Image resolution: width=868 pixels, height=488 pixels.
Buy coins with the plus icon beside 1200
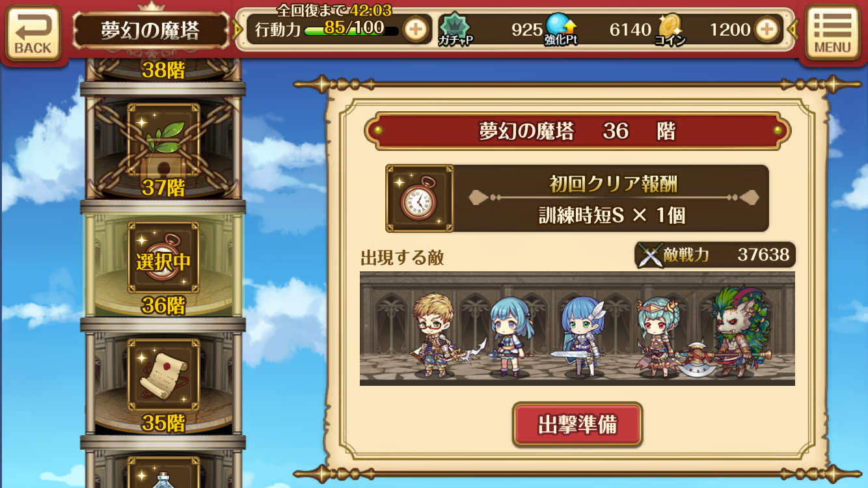[767, 29]
